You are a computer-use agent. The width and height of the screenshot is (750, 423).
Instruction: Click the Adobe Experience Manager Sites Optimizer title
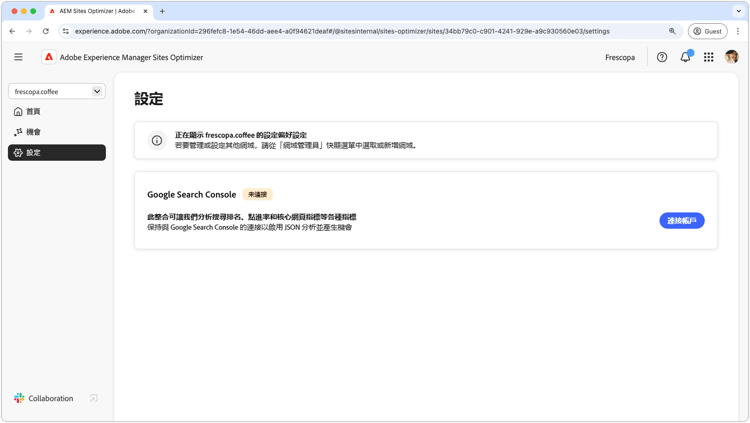(131, 57)
